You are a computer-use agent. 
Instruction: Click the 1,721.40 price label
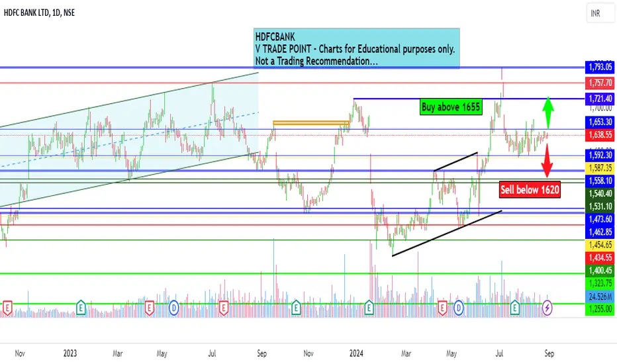click(x=600, y=99)
